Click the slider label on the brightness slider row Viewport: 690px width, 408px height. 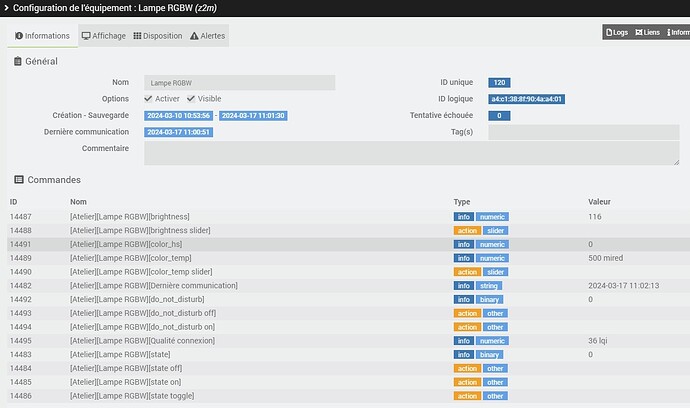click(x=494, y=230)
